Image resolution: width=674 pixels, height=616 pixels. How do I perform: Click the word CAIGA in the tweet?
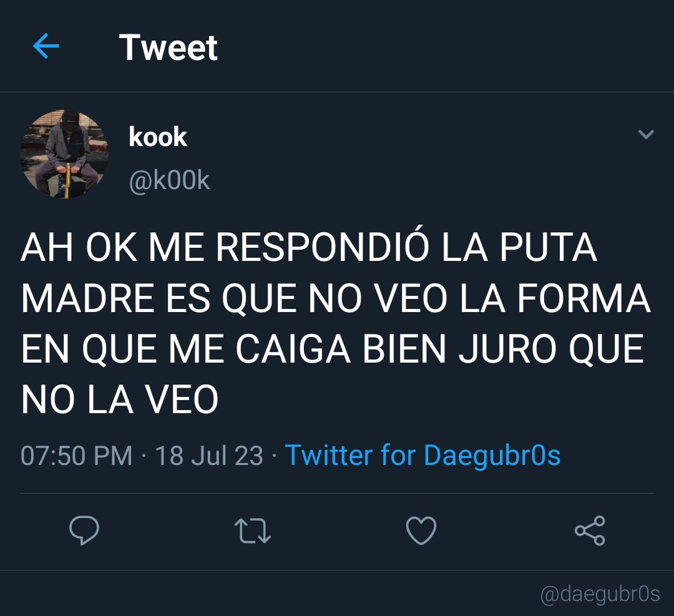tap(293, 349)
